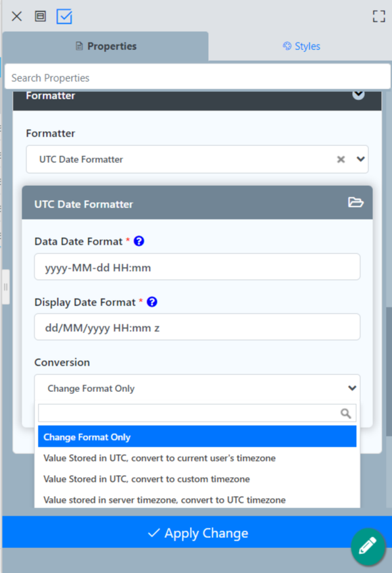Open the Formatter dropdown arrow

coord(360,159)
